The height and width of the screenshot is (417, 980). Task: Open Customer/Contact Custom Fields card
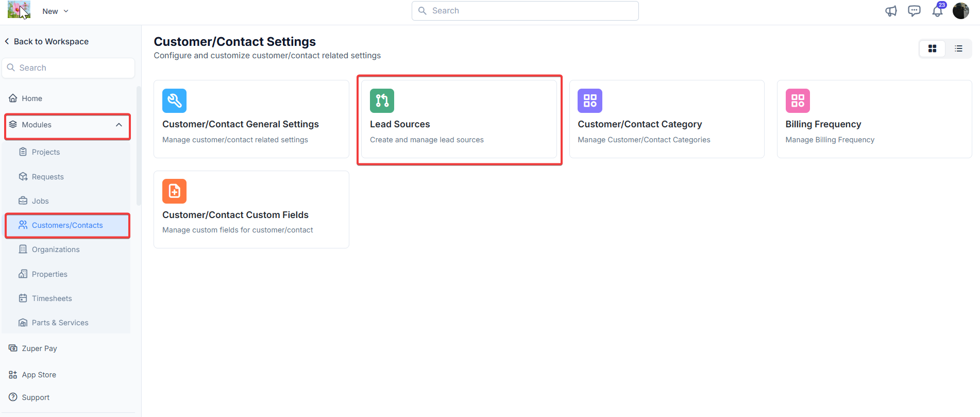click(x=251, y=210)
